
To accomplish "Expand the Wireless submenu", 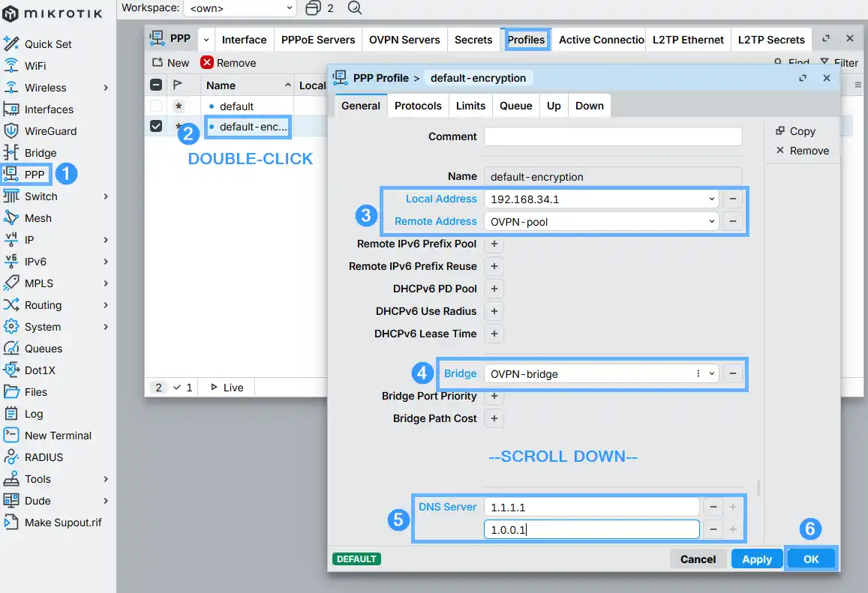I will click(x=106, y=88).
